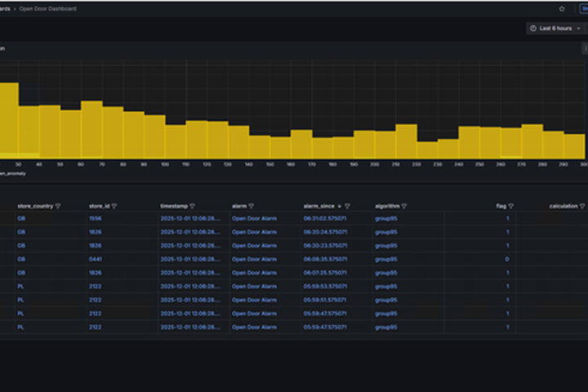Image resolution: width=588 pixels, height=392 pixels.
Task: Click histogram bar between 60 and 70
Action: (x=91, y=130)
